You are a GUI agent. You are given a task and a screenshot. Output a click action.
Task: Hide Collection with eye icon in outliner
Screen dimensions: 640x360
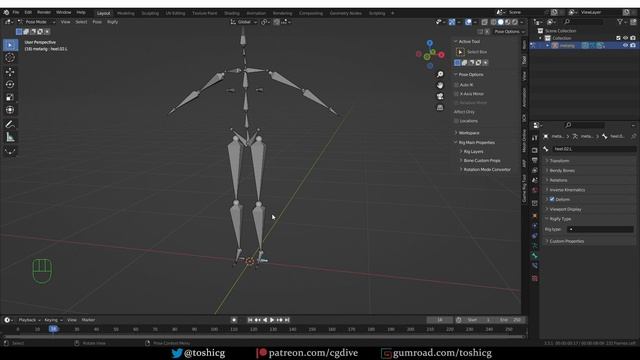pos(625,38)
